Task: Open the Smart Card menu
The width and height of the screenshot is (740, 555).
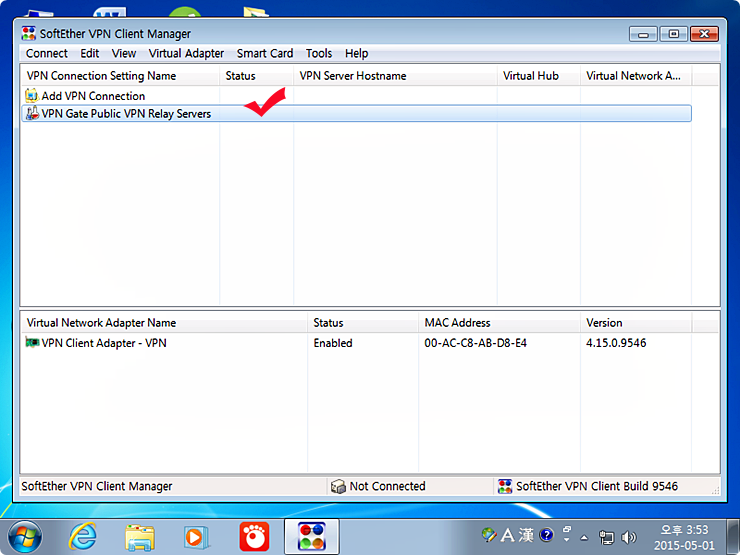Action: coord(265,53)
